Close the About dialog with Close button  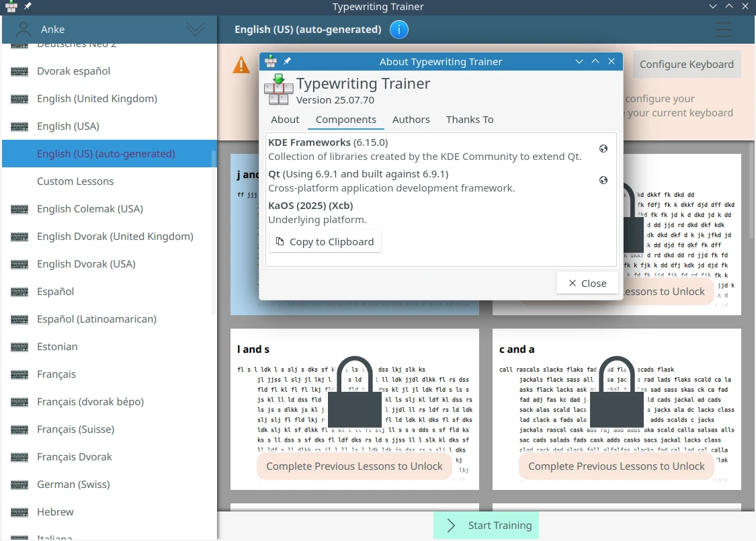(587, 283)
